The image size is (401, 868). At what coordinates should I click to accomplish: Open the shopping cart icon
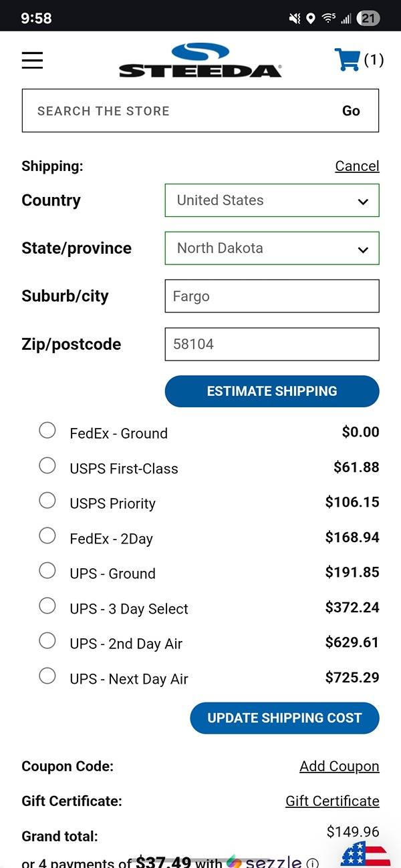click(348, 59)
